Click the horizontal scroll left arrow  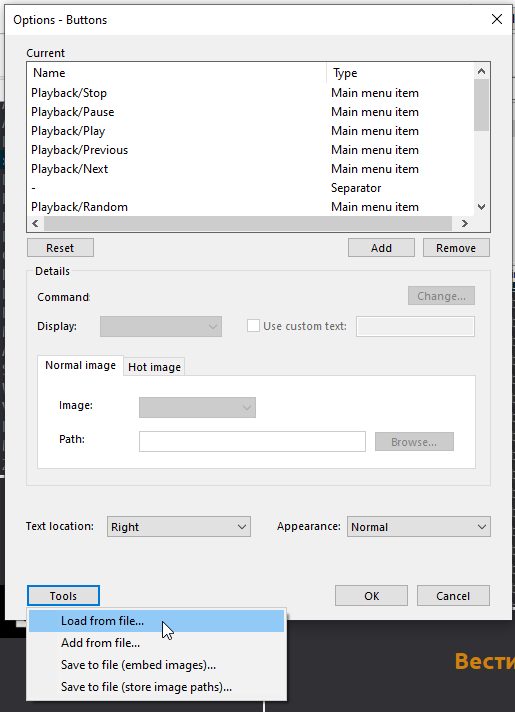(x=35, y=223)
